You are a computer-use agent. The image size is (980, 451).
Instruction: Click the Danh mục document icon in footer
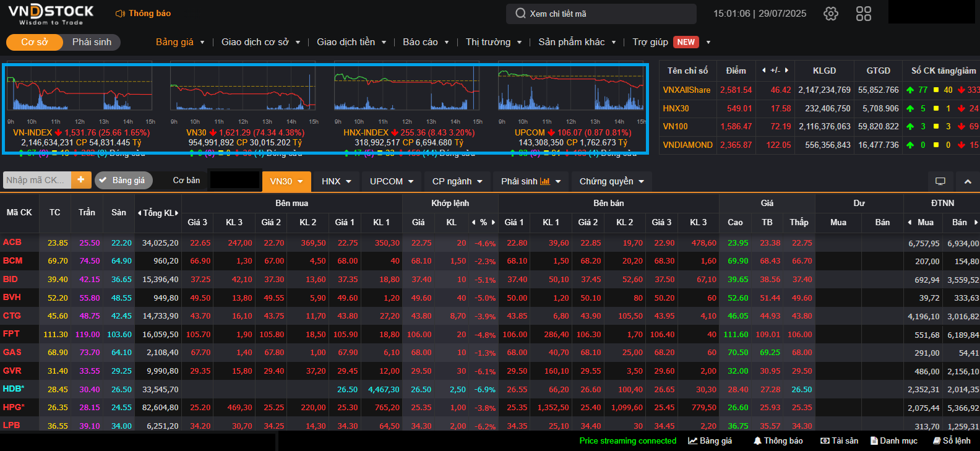(x=874, y=441)
